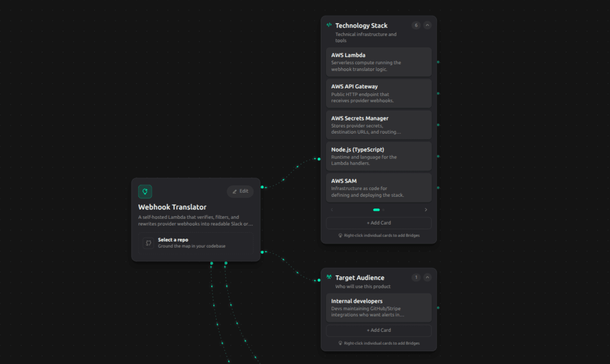
Task: Collapse the Target Audience panel
Action: click(x=427, y=277)
